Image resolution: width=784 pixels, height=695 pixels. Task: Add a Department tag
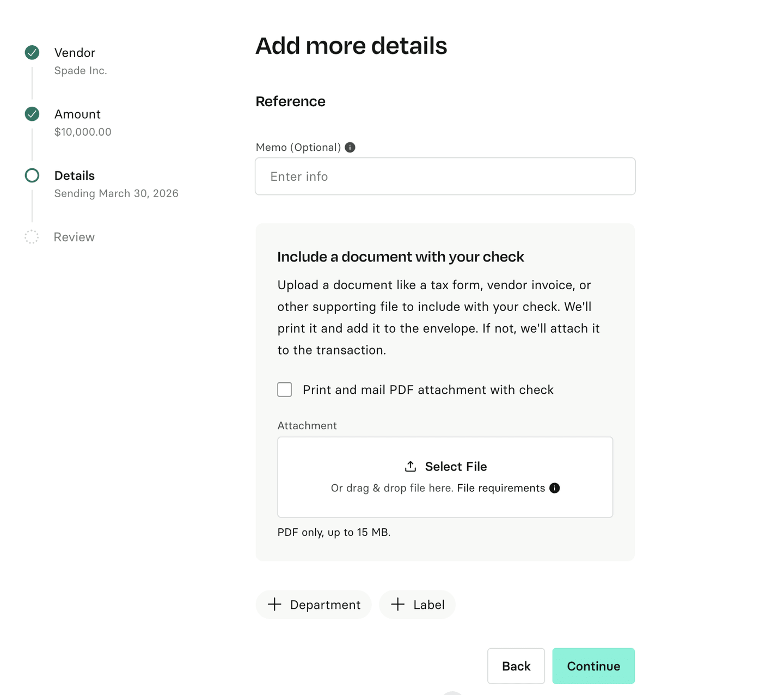click(314, 605)
